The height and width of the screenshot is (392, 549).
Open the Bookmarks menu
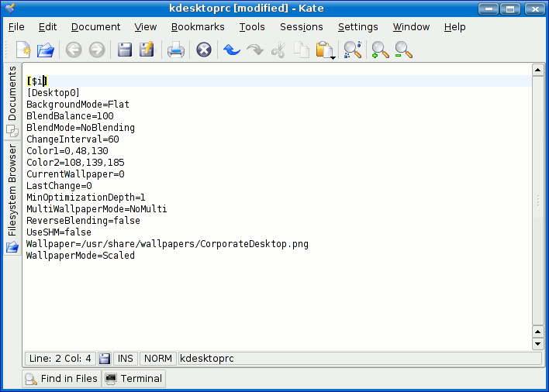coord(198,26)
